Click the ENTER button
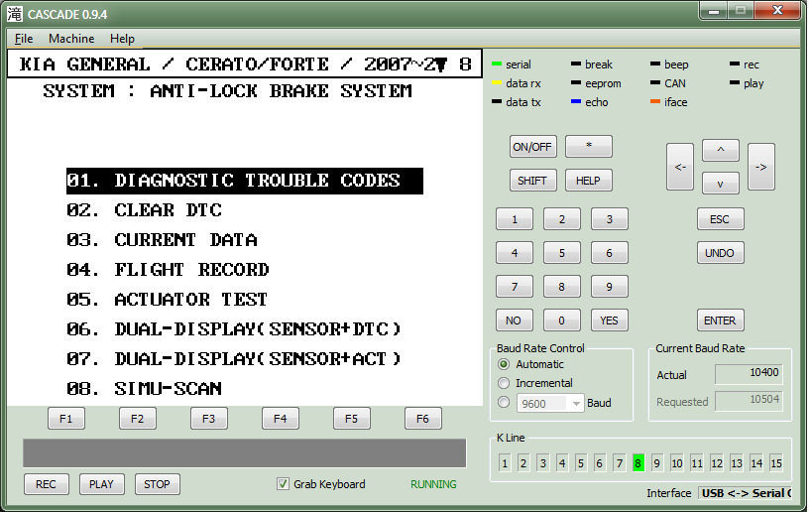This screenshot has width=812, height=512. [x=721, y=320]
